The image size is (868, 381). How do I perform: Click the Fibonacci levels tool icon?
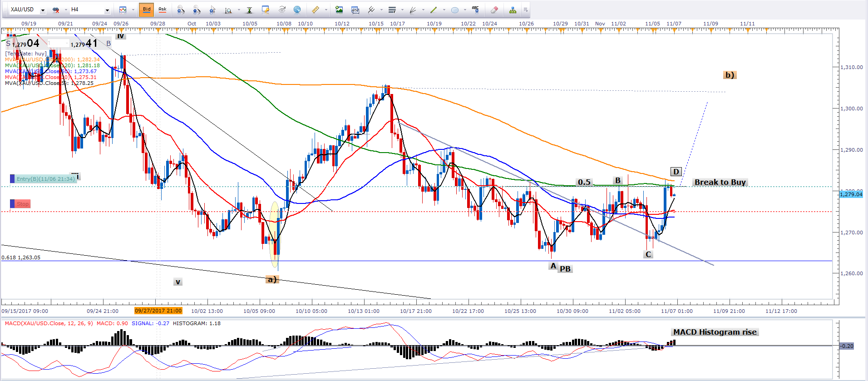coord(392,10)
